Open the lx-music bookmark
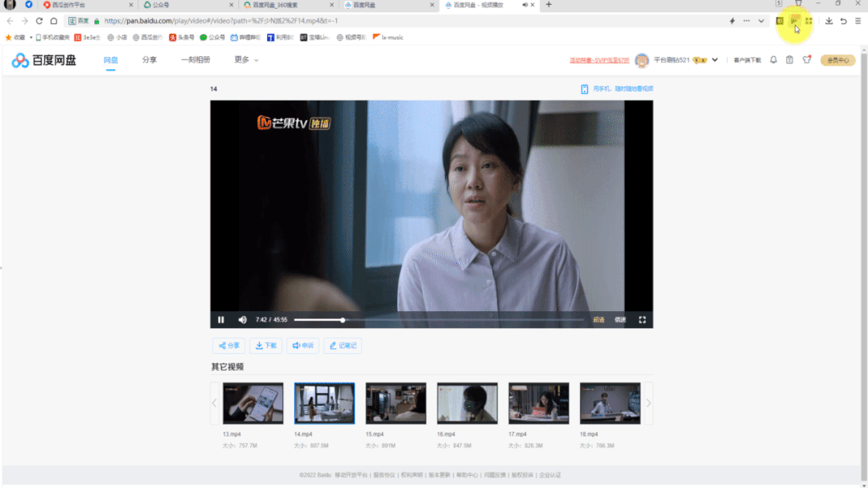Screen dimensions: 868x488 [x=388, y=38]
